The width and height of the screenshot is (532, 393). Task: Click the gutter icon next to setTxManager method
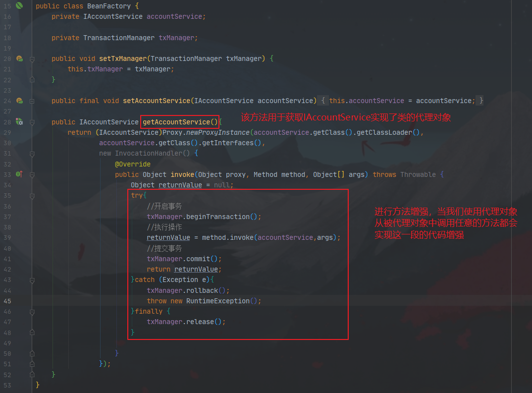tap(19, 58)
